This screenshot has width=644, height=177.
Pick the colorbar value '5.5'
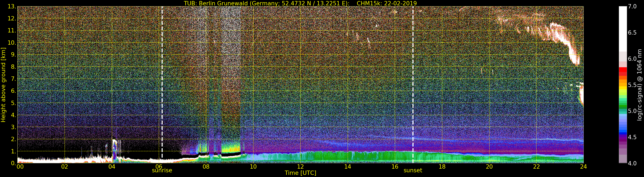632,85
